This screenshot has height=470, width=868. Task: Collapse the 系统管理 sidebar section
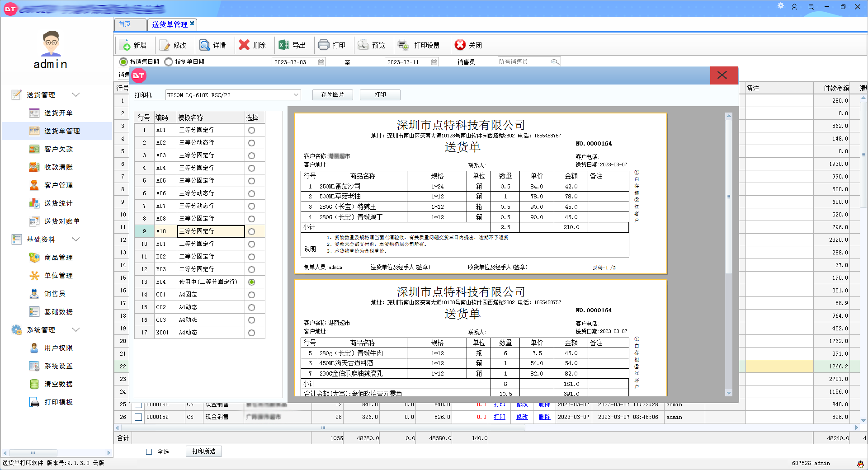coord(76,329)
